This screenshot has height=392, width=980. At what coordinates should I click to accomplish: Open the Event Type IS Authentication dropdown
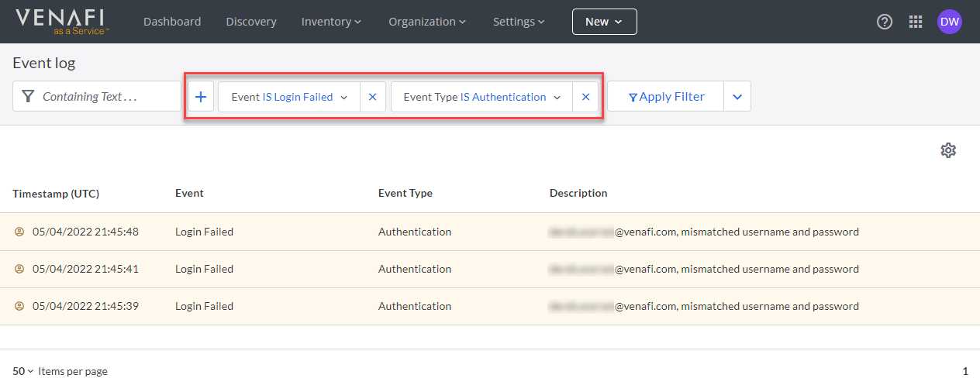point(481,97)
